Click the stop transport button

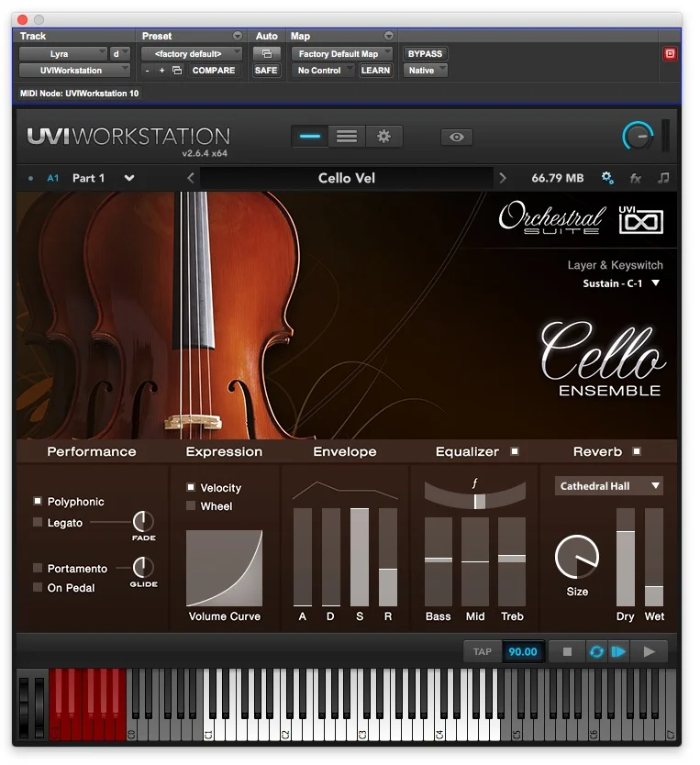[x=567, y=652]
